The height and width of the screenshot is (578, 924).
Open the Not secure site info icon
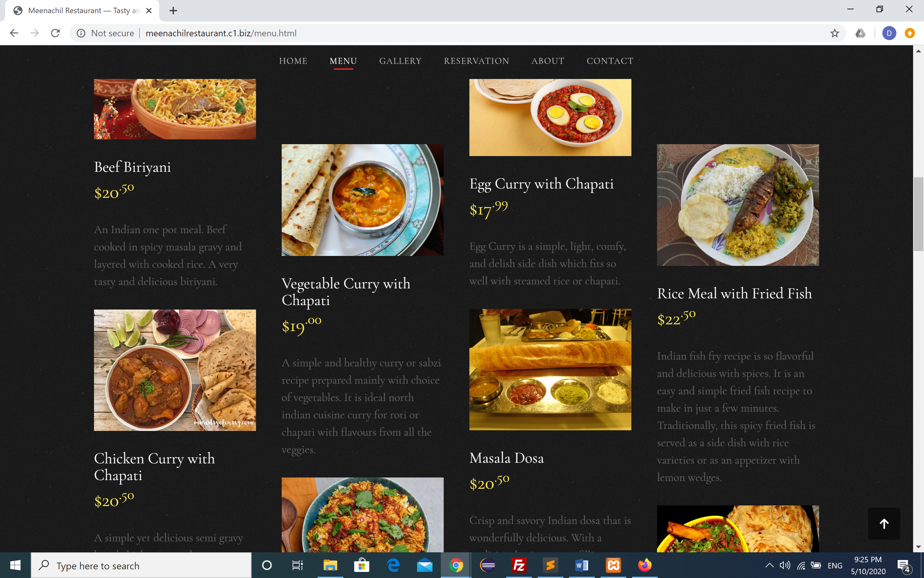81,33
